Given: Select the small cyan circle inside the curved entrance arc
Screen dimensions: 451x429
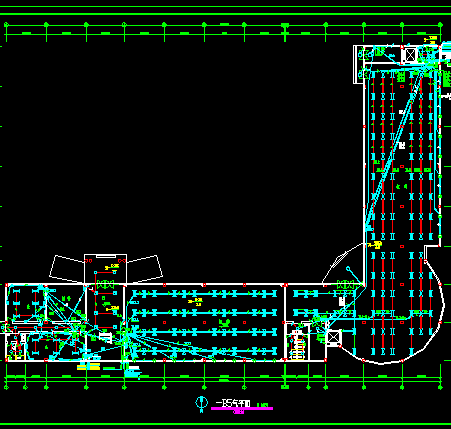Looking at the screenshot, I should (x=348, y=268).
